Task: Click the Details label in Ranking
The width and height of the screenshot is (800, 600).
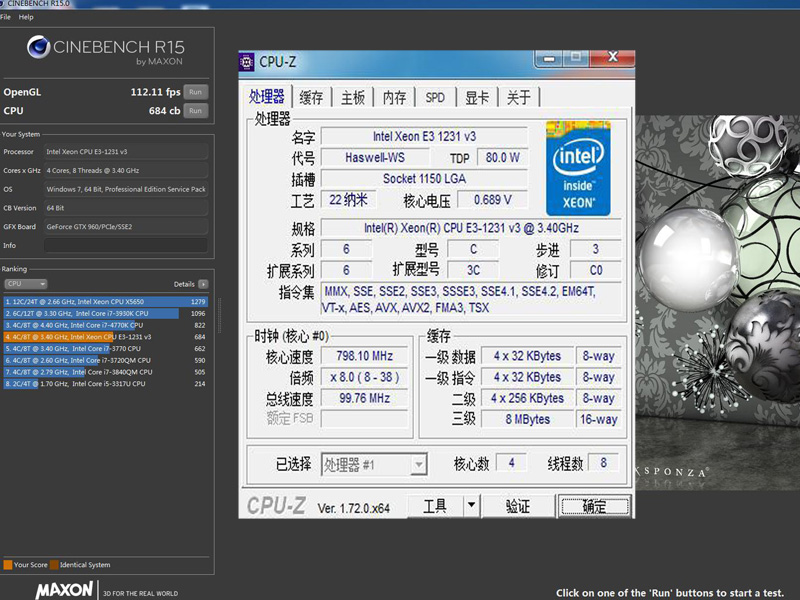Action: coord(184,284)
